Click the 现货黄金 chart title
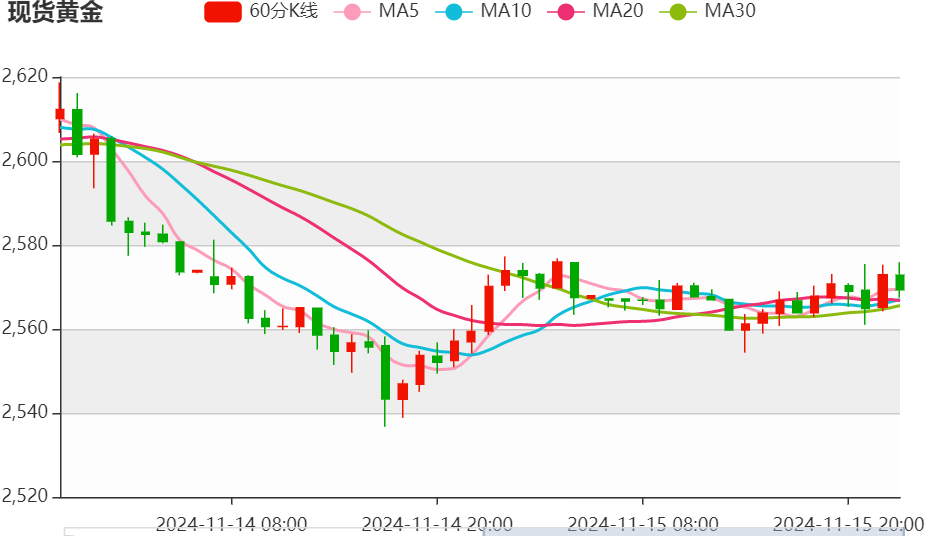 pos(55,12)
